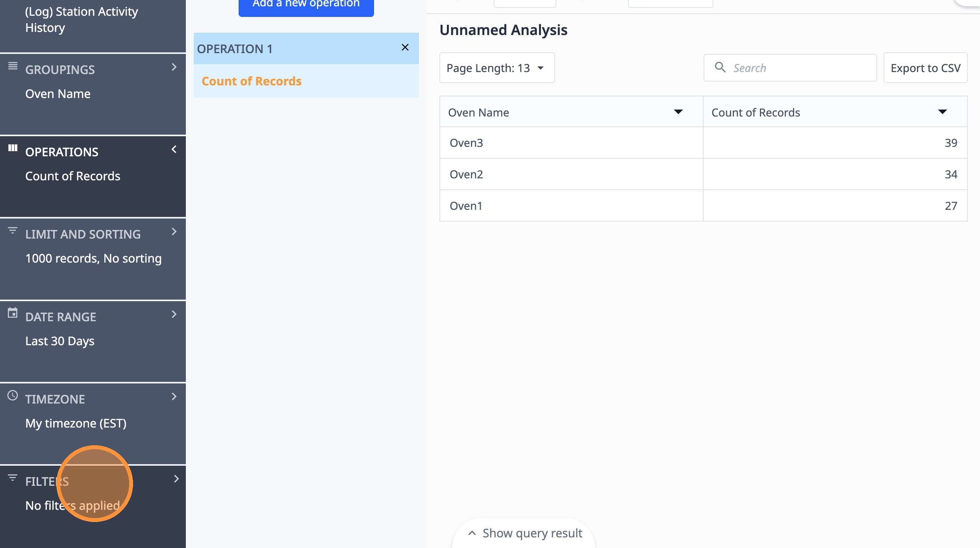
Task: Open Oven Name column sort menu
Action: (x=678, y=112)
